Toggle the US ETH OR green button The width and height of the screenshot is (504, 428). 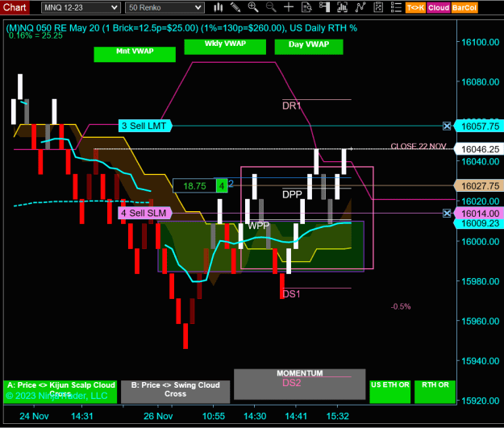[x=389, y=392]
